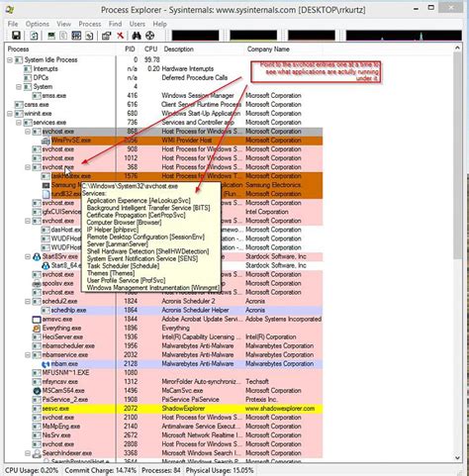Sort by the CPU column header
This screenshot has width=469, height=476.
coord(150,49)
